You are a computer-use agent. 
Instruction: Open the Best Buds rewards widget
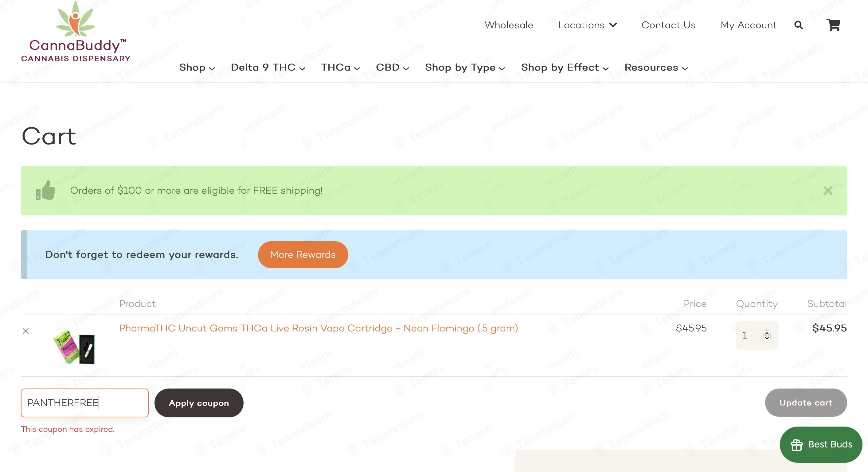click(821, 444)
